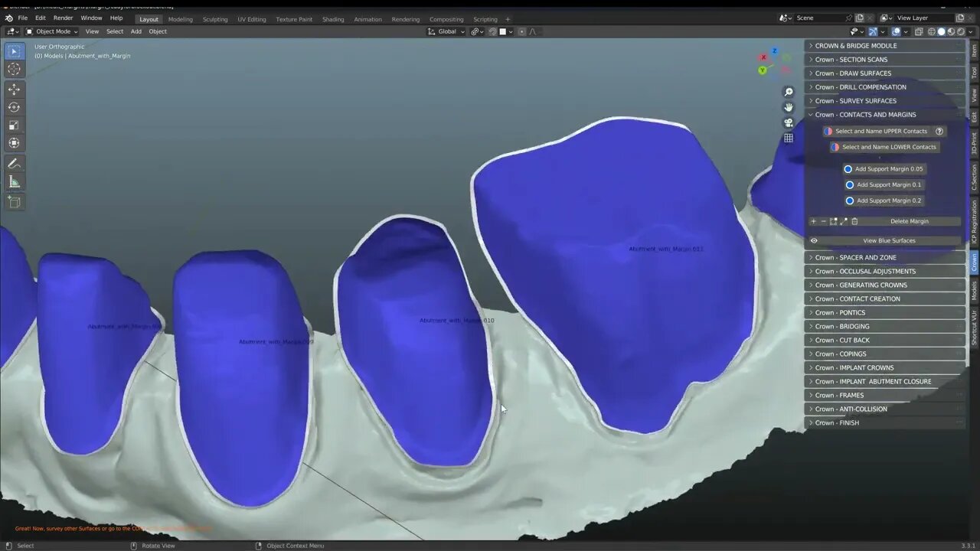
Task: Switch to rendered shading mode
Action: click(x=962, y=31)
